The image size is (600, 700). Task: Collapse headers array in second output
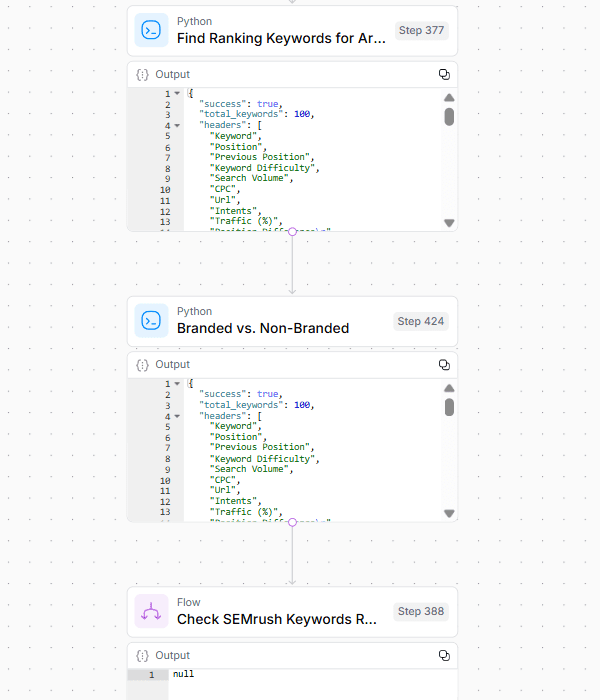(x=177, y=416)
